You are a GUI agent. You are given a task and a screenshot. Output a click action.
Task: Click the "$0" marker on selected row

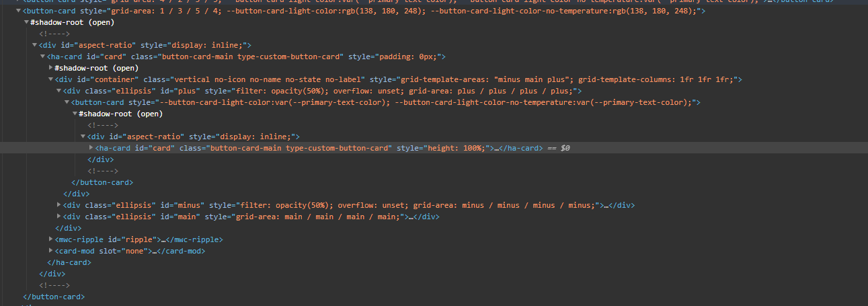pos(565,148)
